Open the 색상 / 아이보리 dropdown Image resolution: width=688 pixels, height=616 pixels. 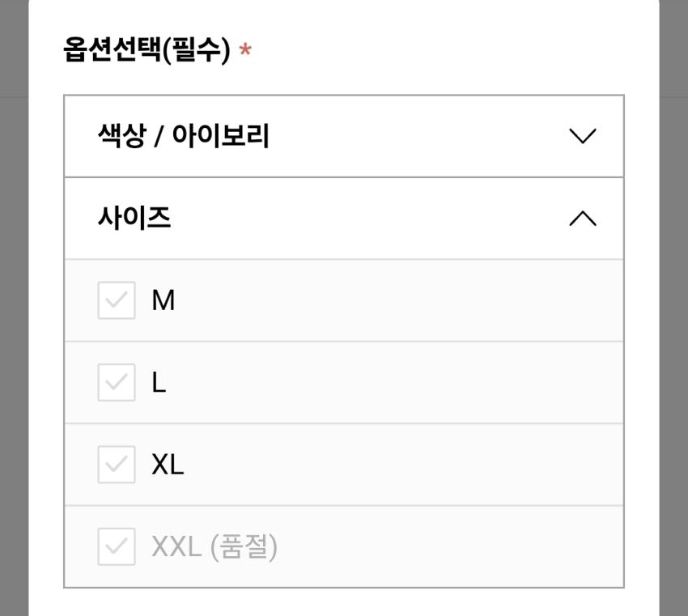pos(184,136)
